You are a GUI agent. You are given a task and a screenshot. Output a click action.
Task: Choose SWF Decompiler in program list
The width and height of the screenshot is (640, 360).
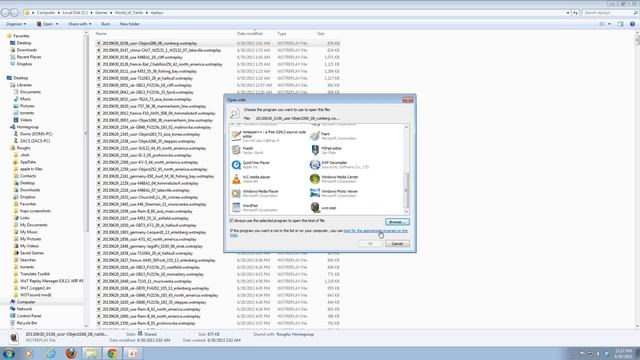(340, 164)
